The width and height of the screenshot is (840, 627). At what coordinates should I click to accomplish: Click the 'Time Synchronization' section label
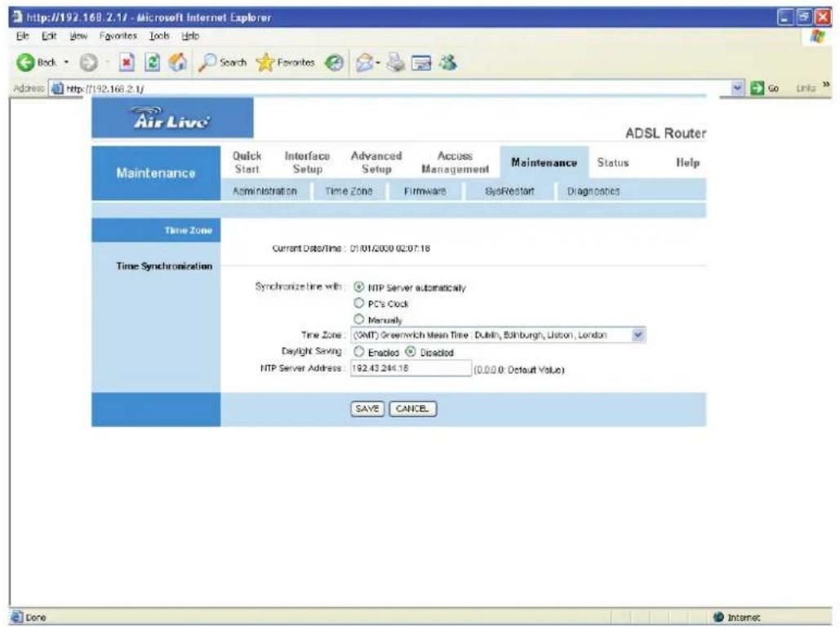(x=164, y=266)
